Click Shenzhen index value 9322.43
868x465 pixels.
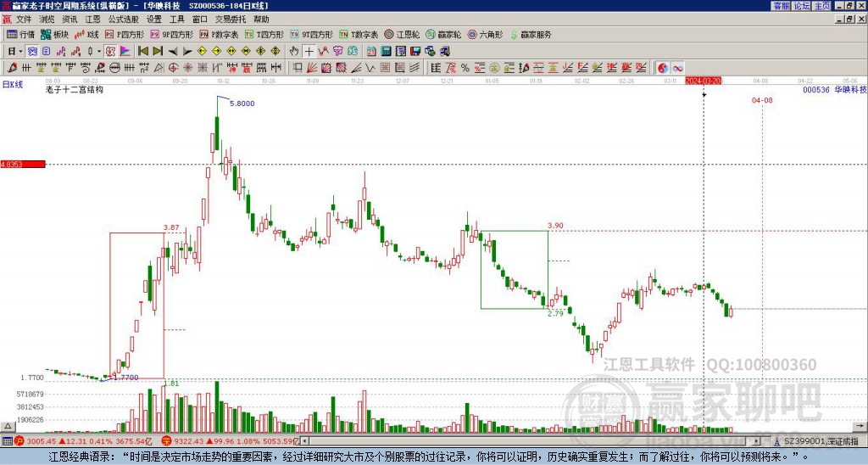pos(189,441)
